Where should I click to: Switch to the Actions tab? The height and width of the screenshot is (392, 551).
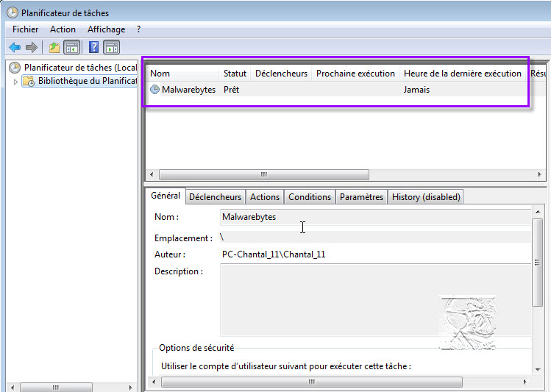tap(264, 197)
